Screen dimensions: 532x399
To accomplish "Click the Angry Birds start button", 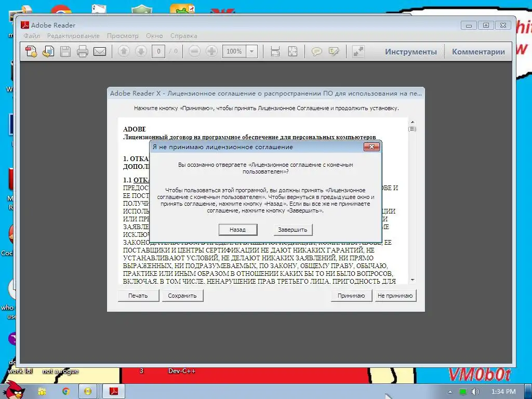I will pos(14,389).
